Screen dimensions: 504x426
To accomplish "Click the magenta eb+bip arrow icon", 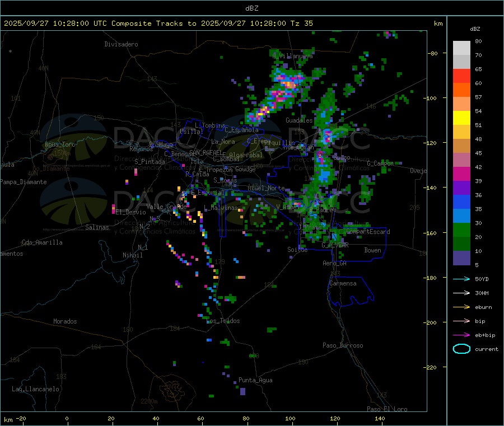I will point(461,335).
